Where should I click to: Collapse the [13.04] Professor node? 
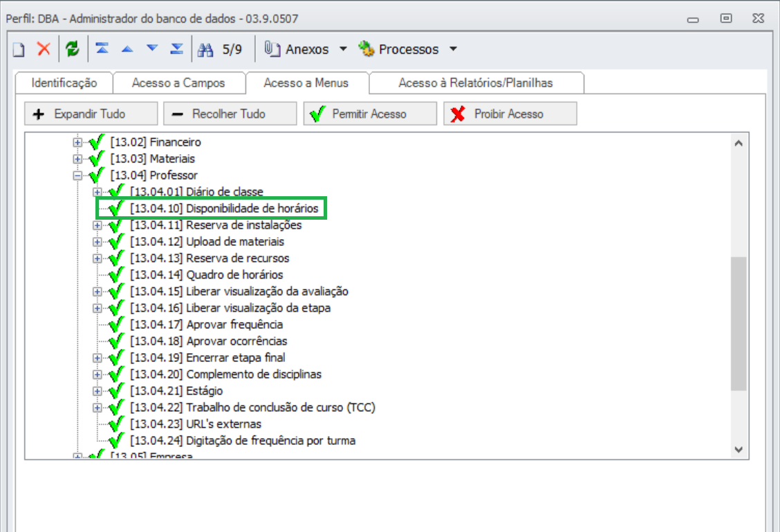[77, 175]
